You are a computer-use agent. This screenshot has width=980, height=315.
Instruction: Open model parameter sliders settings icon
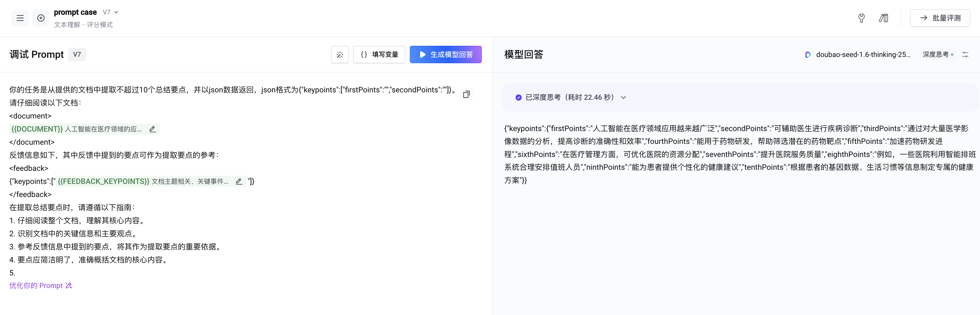[965, 55]
